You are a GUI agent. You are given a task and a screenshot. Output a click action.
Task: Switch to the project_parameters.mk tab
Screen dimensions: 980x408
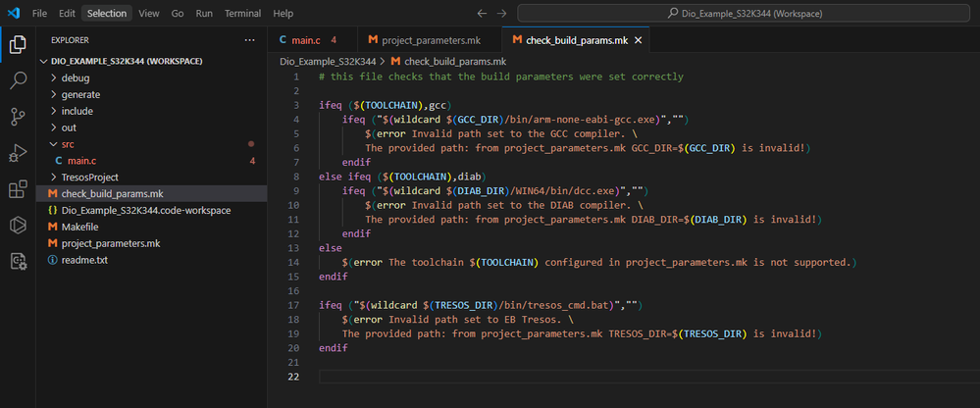(423, 40)
